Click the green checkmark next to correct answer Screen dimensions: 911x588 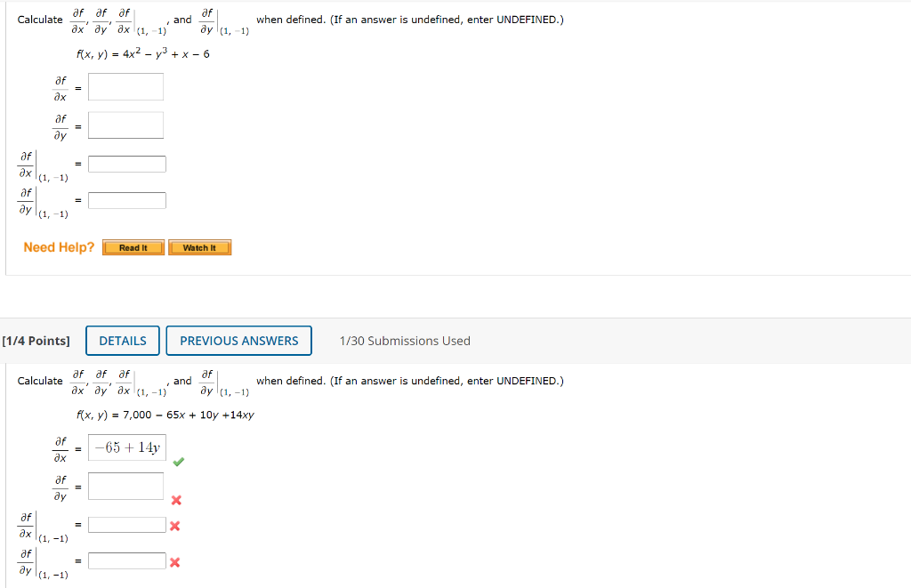click(x=178, y=461)
